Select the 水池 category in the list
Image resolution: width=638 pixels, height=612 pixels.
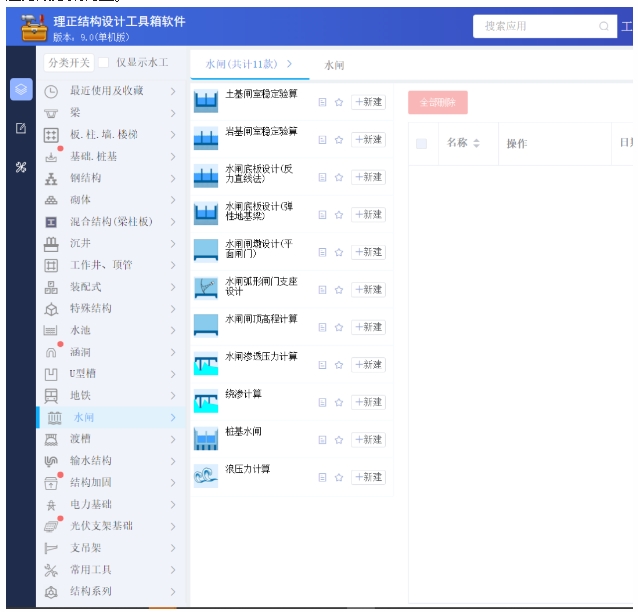point(80,330)
